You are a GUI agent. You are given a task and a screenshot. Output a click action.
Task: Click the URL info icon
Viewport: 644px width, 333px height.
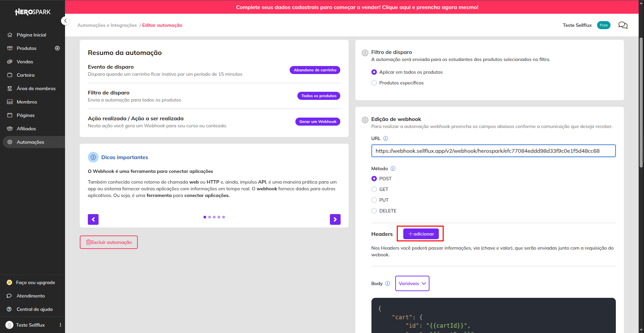pos(386,138)
